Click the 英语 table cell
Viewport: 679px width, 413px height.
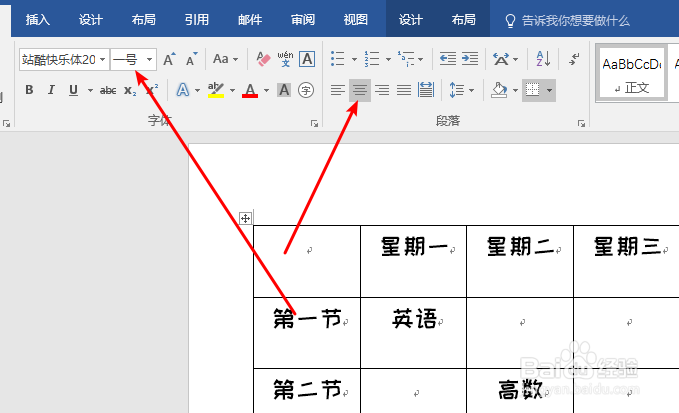point(414,332)
